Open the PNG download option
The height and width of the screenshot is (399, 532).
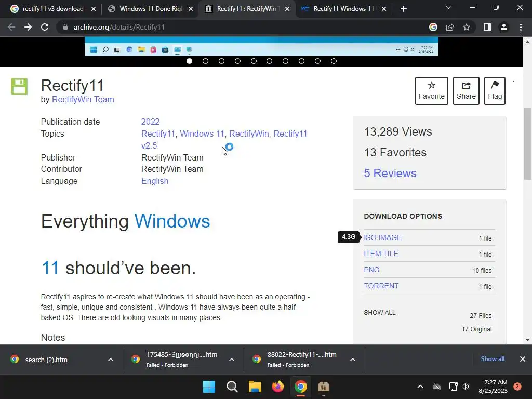(371, 270)
